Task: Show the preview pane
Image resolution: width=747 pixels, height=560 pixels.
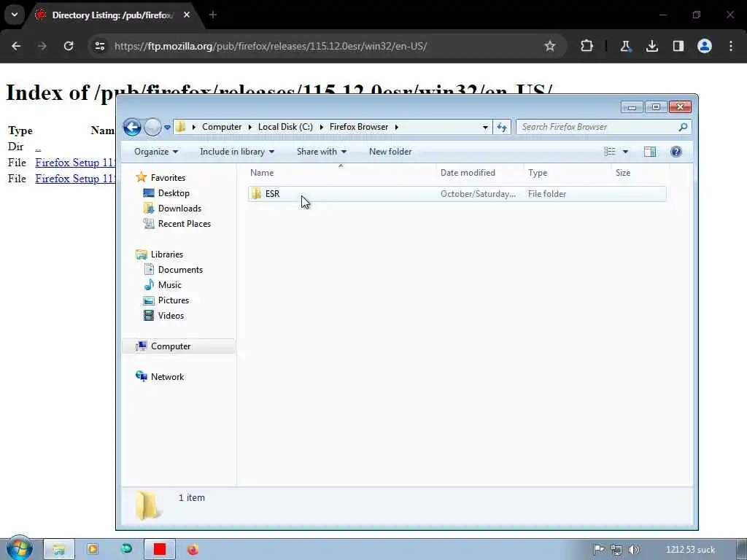Action: [650, 152]
